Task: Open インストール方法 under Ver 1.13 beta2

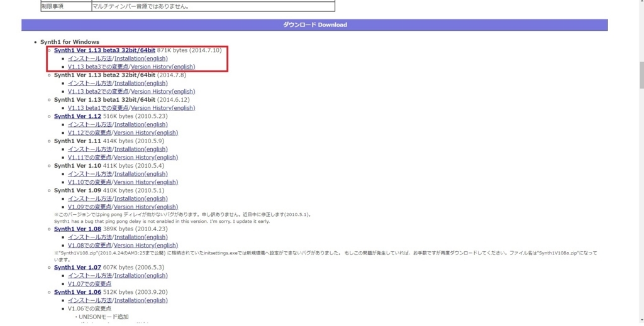Action: (x=90, y=84)
